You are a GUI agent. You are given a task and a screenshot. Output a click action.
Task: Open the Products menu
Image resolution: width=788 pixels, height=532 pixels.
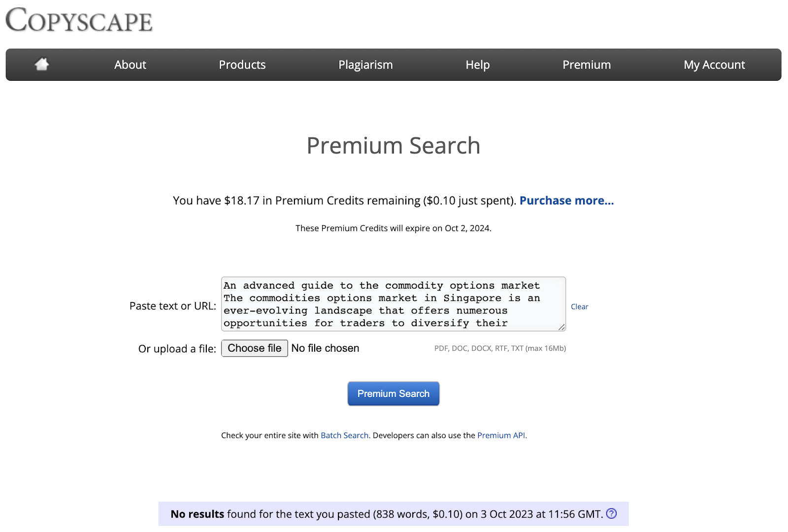(x=242, y=65)
